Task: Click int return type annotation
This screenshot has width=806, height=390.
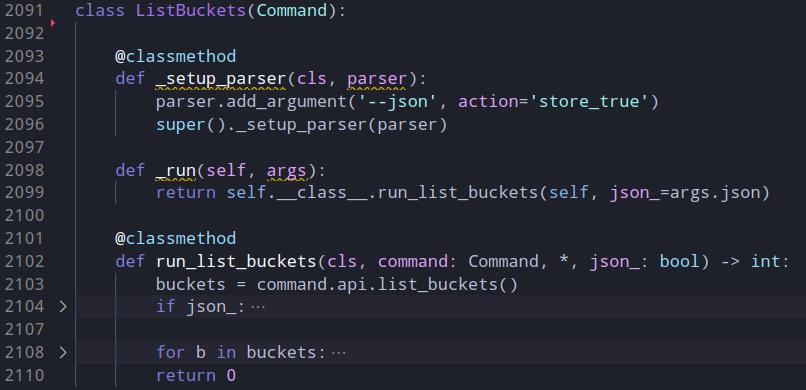Action: point(765,262)
